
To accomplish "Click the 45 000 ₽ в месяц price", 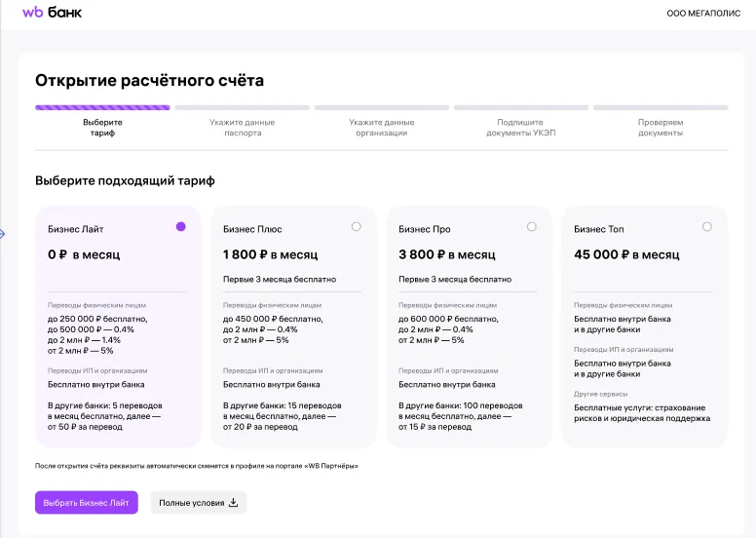I will (x=625, y=254).
